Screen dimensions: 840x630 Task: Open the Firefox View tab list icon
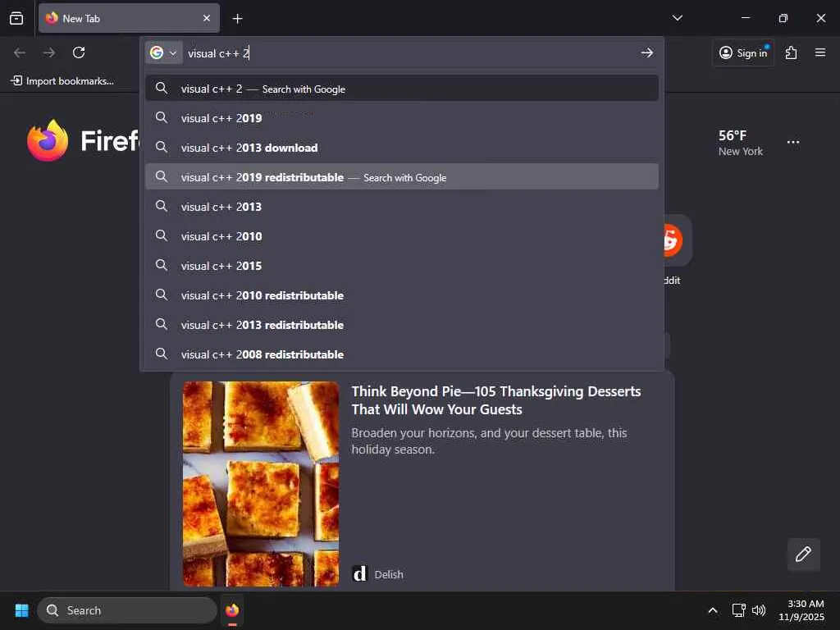pyautogui.click(x=16, y=18)
